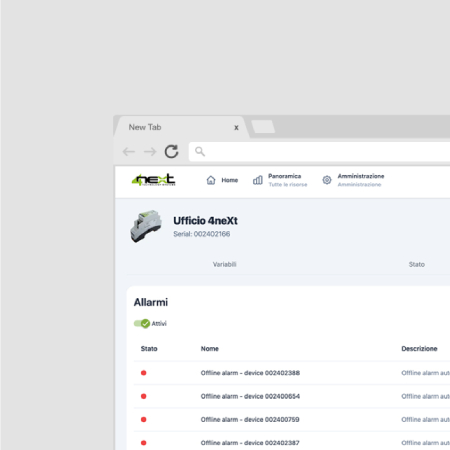This screenshot has width=450, height=450.
Task: Close the New Tab browser tab
Action: click(236, 128)
